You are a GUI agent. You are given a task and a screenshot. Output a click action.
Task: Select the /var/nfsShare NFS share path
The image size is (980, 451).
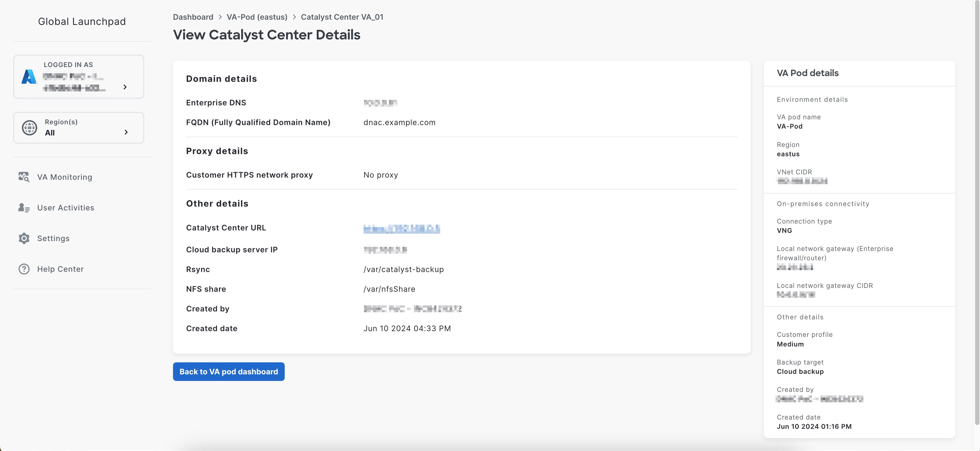coord(389,289)
